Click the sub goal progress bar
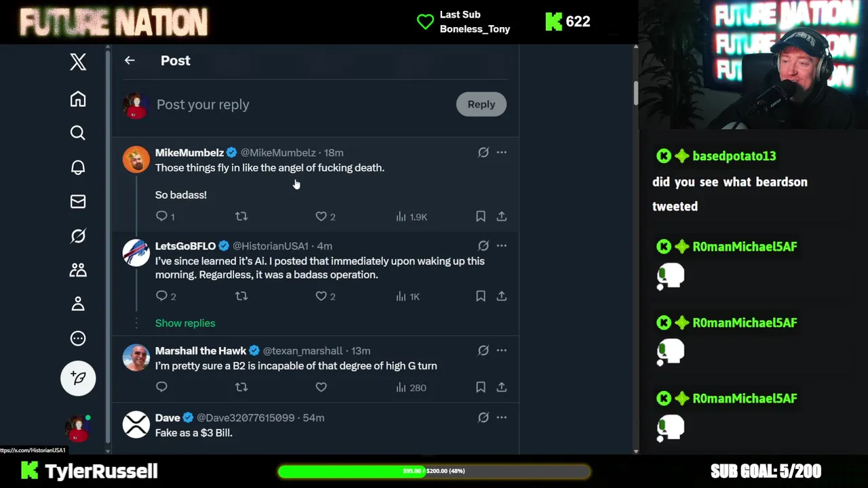This screenshot has width=868, height=488. (x=434, y=471)
